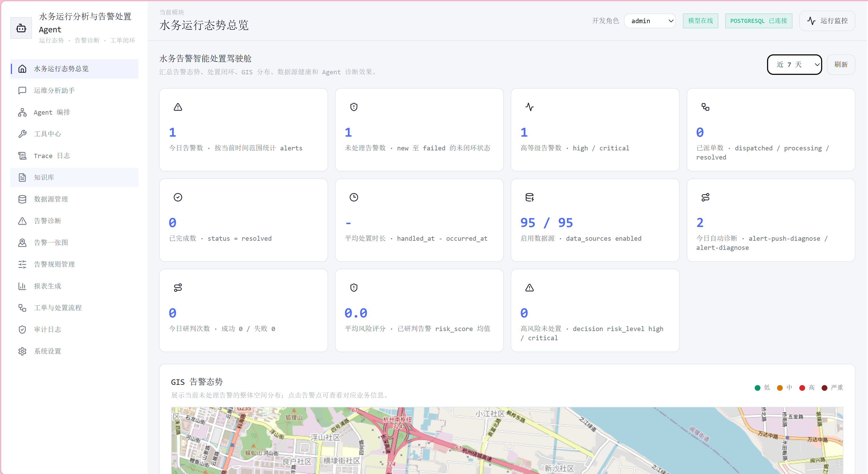The width and height of the screenshot is (868, 474).
Task: Click the 刷新 button
Action: pos(841,65)
